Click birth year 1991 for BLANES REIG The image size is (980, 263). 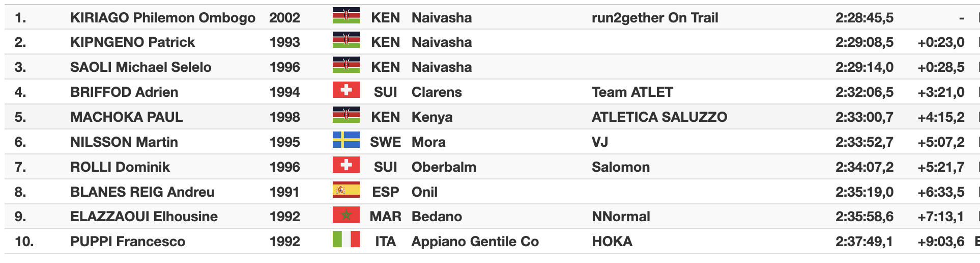point(284,192)
